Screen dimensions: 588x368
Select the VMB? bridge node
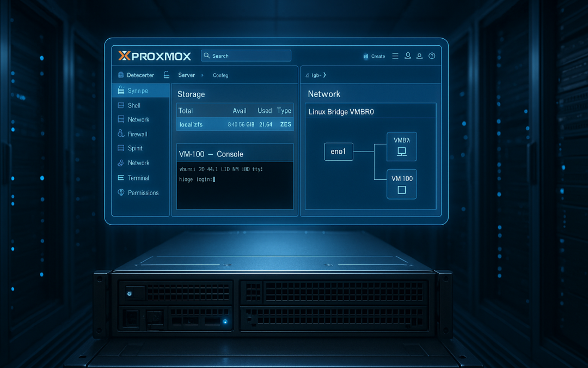pyautogui.click(x=402, y=147)
